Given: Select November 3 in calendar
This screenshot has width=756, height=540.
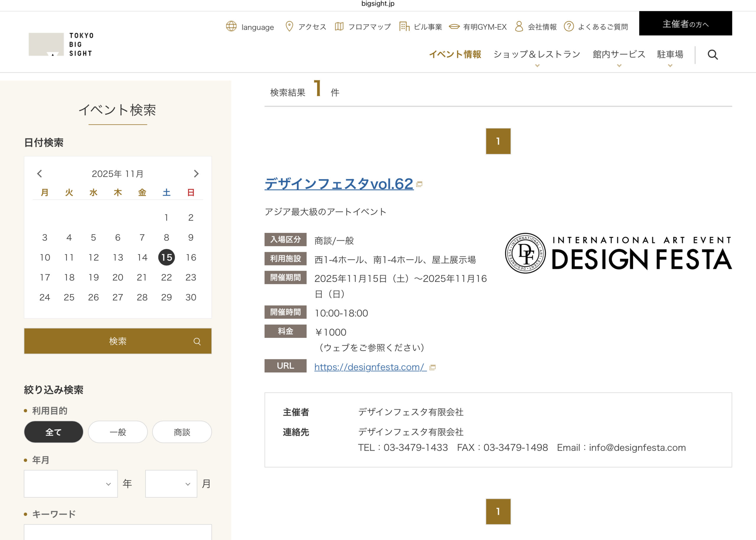Looking at the screenshot, I should pos(45,237).
